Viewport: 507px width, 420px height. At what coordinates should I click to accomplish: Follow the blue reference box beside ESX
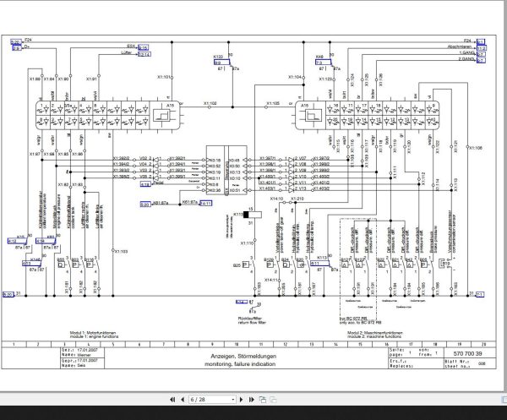pos(143,48)
